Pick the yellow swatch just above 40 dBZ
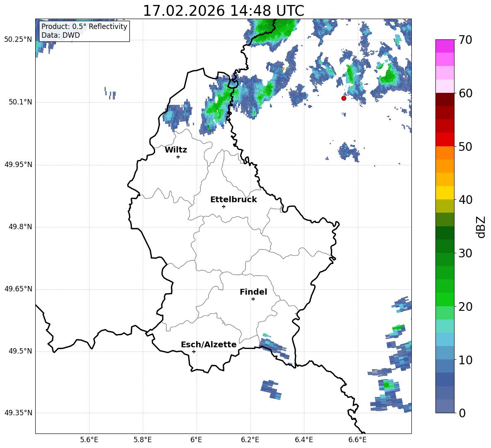 tap(445, 193)
